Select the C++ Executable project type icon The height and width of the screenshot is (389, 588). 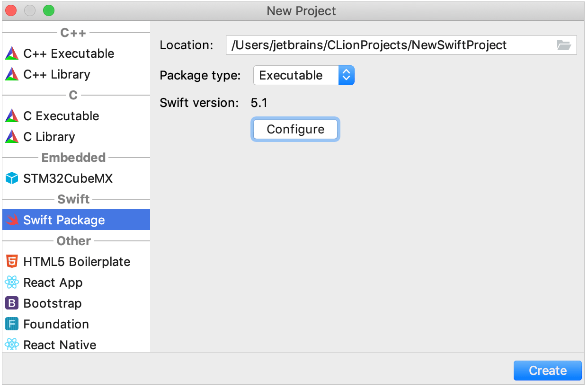pyautogui.click(x=13, y=53)
